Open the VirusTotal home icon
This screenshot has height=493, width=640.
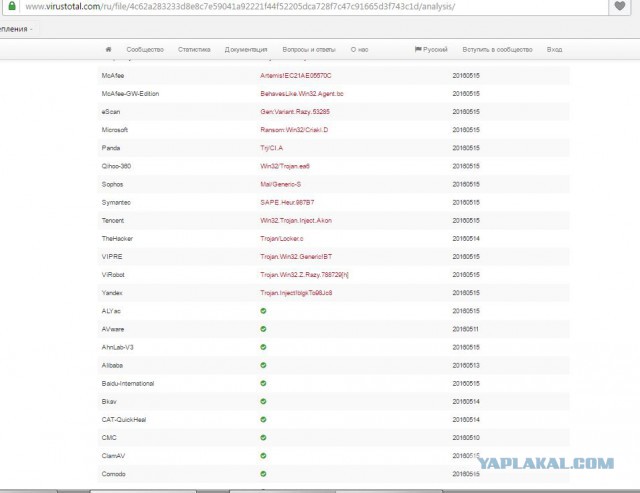pos(108,49)
